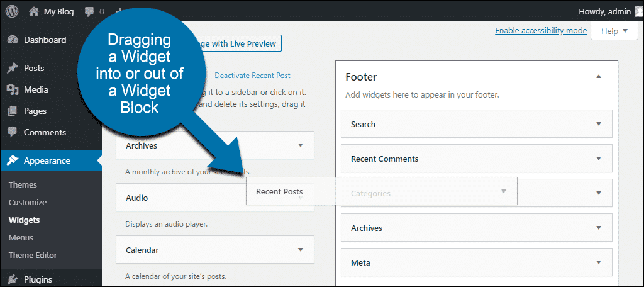Click the Footer heading text
Viewport: 644px width, 287px height.
[x=361, y=77]
